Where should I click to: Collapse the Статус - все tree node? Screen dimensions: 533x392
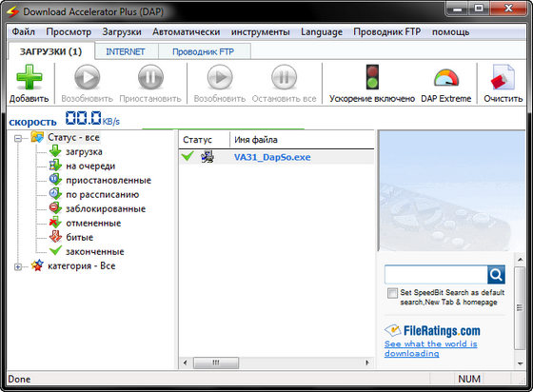pyautogui.click(x=18, y=138)
